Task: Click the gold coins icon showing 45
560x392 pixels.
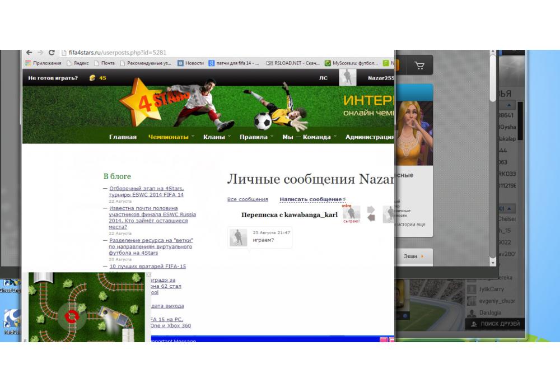Action: point(92,78)
